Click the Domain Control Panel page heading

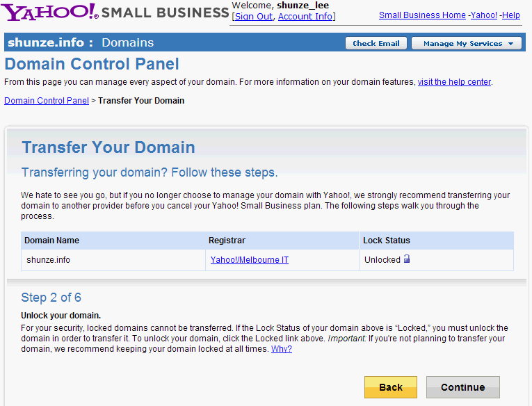[x=92, y=64]
